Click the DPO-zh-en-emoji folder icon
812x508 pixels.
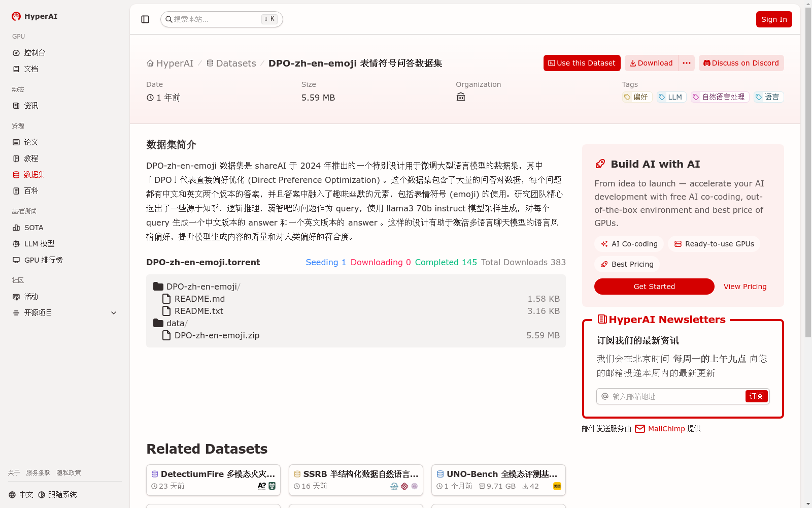158,287
